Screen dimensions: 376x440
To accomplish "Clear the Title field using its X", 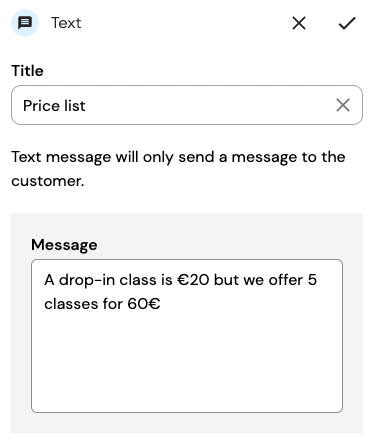I will tap(343, 105).
